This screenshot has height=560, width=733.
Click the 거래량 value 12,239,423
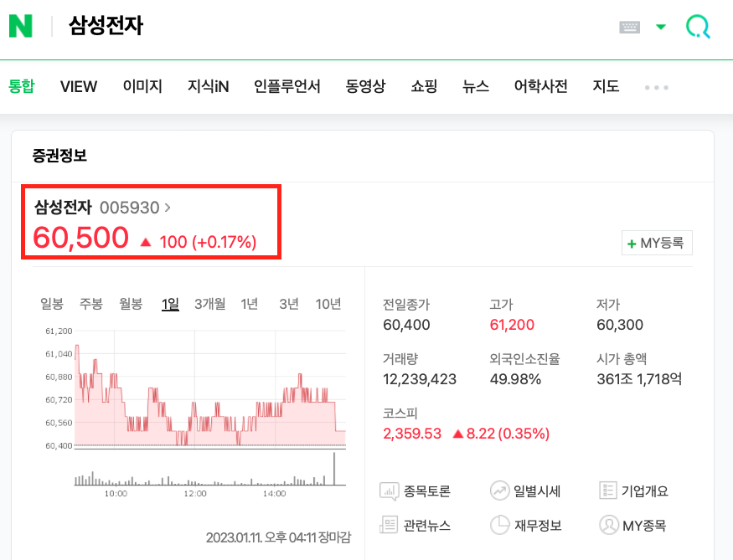coord(420,379)
